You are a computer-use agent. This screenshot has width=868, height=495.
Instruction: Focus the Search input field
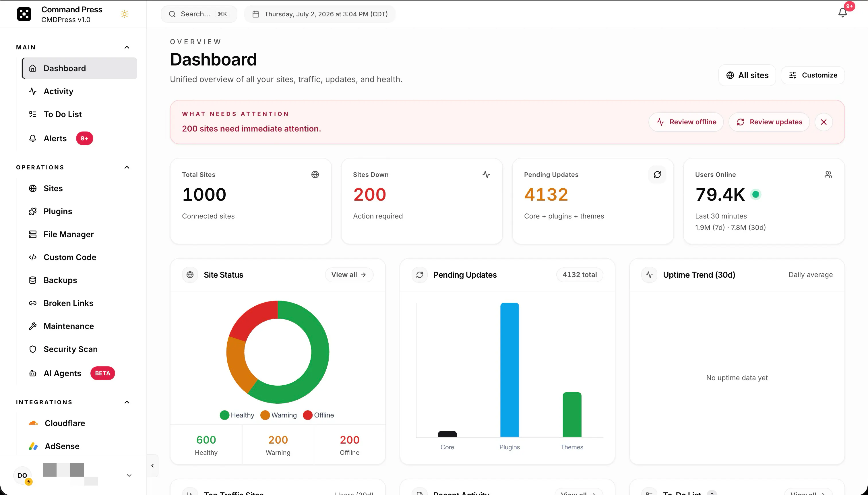(x=199, y=14)
